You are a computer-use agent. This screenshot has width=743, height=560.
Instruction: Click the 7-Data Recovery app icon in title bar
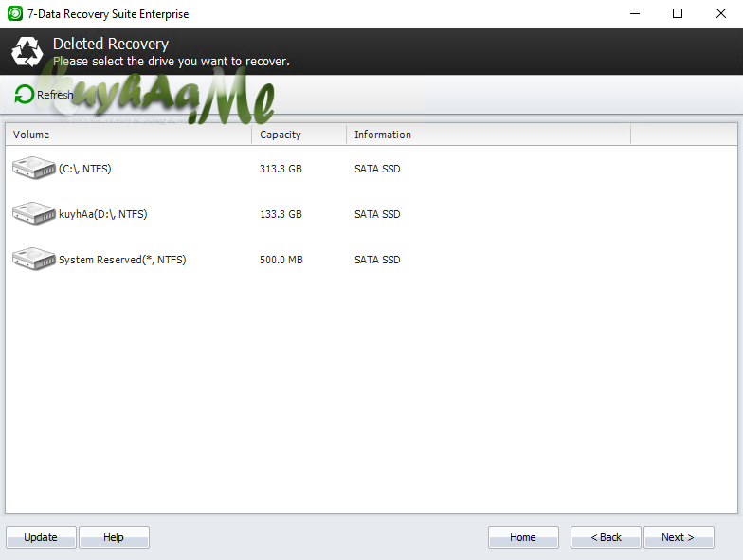pos(15,13)
